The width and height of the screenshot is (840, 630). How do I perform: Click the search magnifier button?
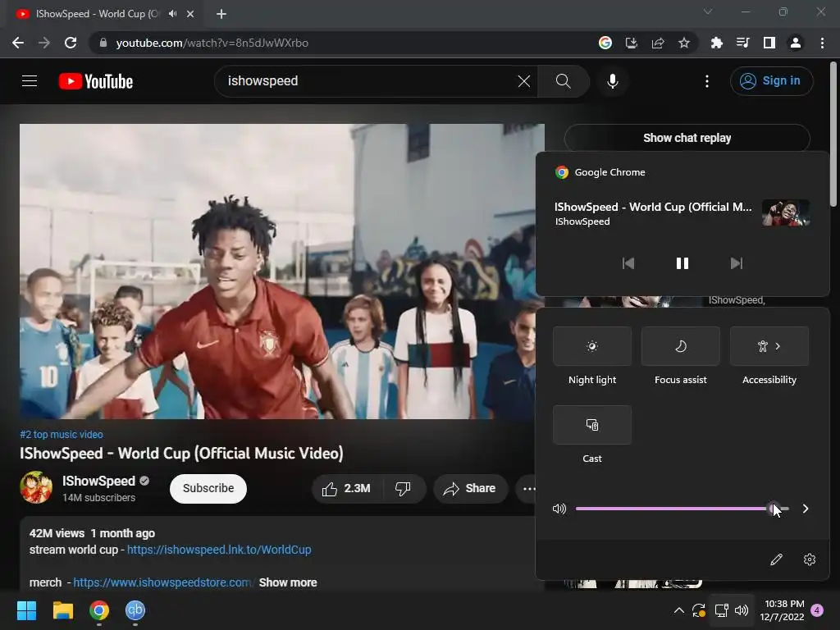[563, 81]
